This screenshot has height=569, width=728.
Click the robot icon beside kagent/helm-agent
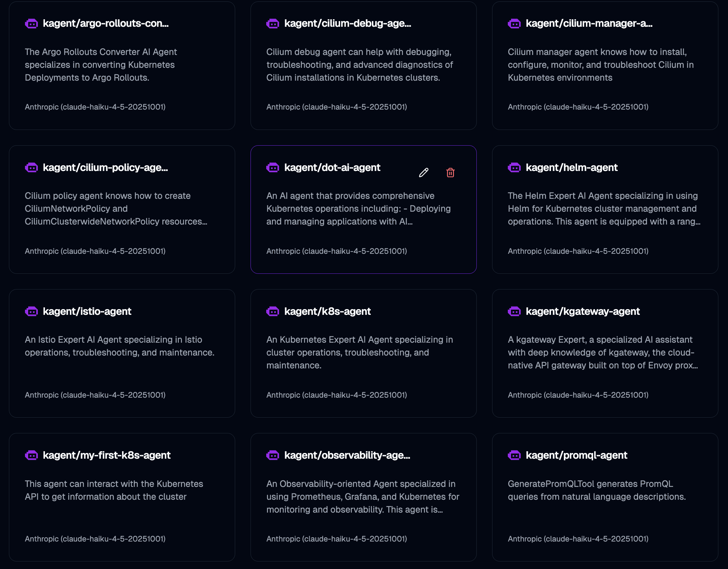click(514, 167)
